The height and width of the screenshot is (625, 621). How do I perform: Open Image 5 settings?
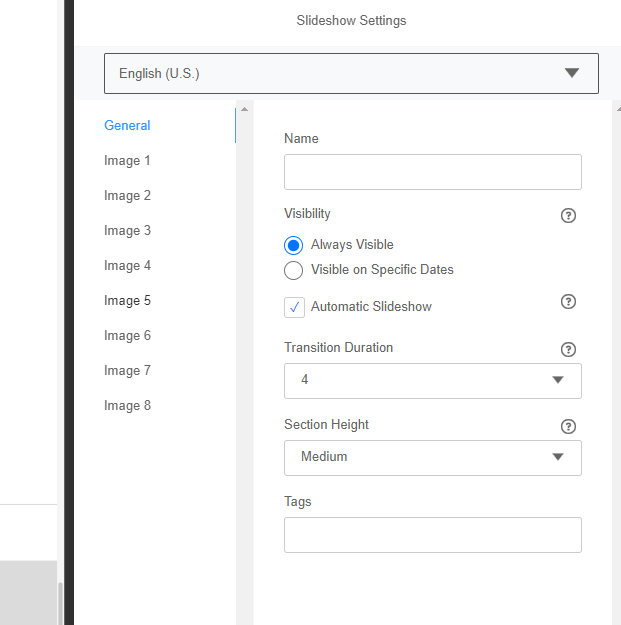tap(127, 301)
